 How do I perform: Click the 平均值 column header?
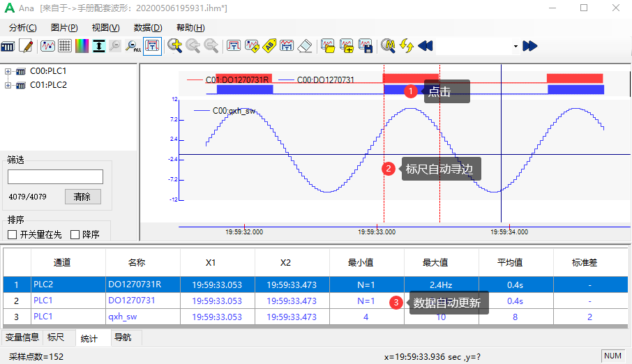pyautogui.click(x=516, y=262)
